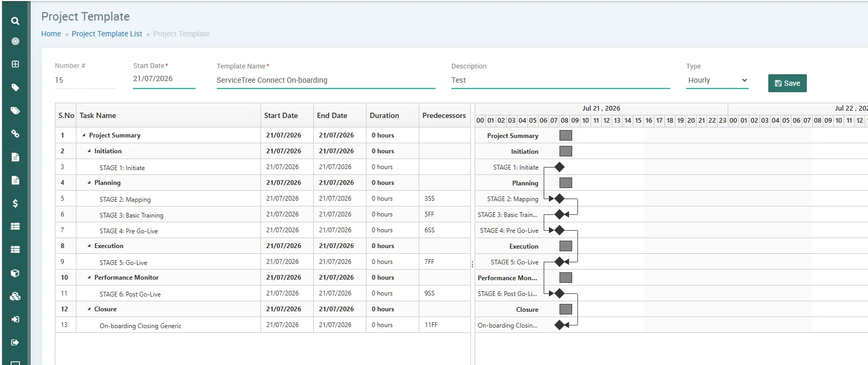
Task: Click the STAGE 6: Post Go-Live task name
Action: pyautogui.click(x=130, y=294)
